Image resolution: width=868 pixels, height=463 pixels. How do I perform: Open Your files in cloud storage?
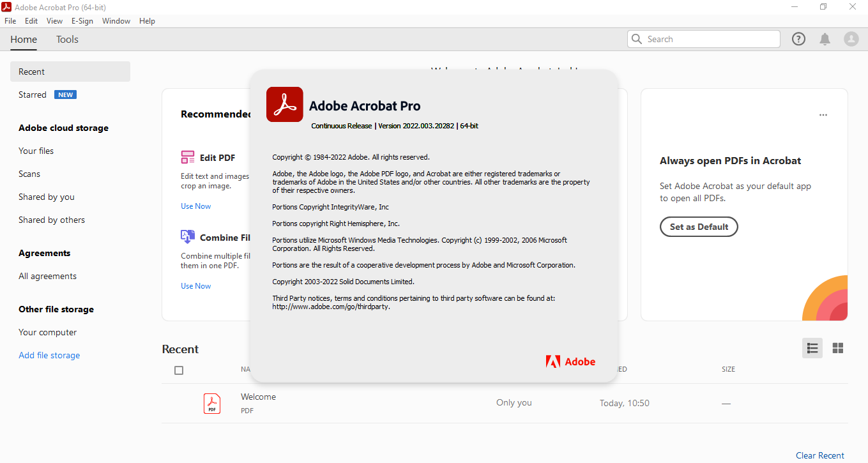(x=36, y=151)
